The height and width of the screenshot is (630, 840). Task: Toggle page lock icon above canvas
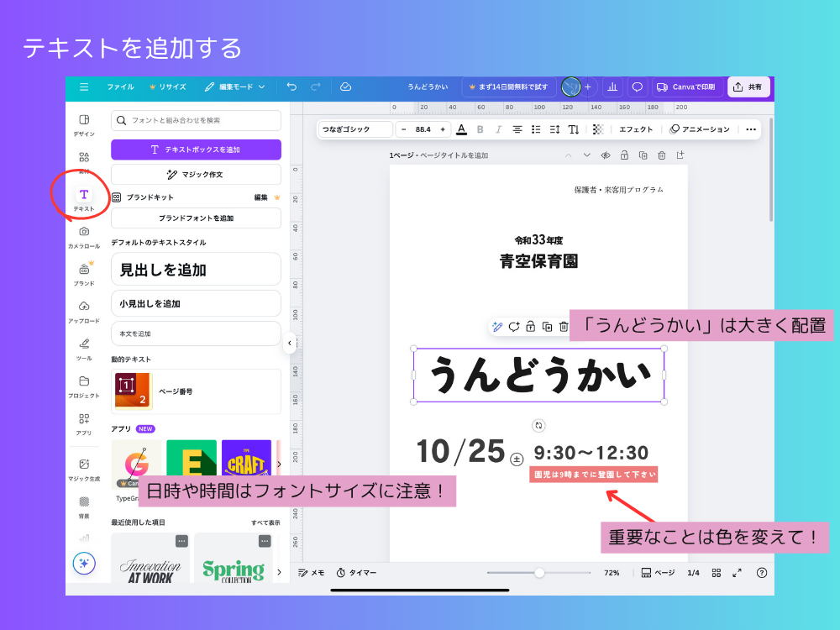click(624, 155)
